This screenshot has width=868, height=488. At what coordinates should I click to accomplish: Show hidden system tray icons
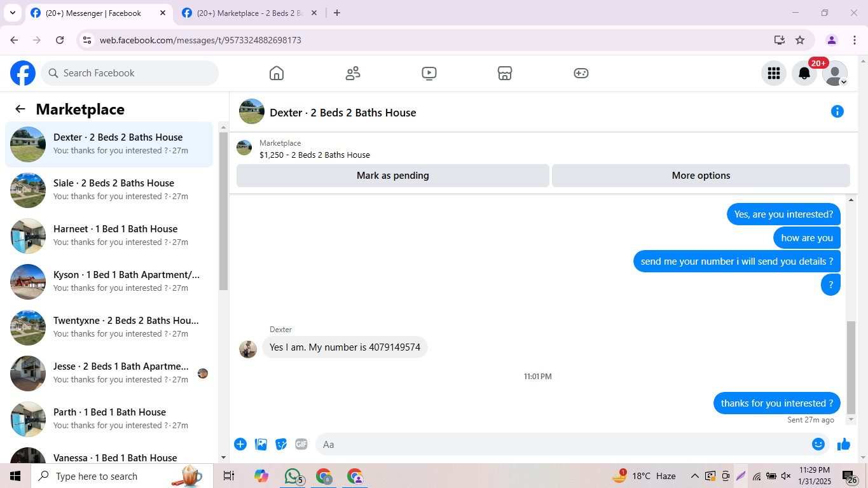695,476
